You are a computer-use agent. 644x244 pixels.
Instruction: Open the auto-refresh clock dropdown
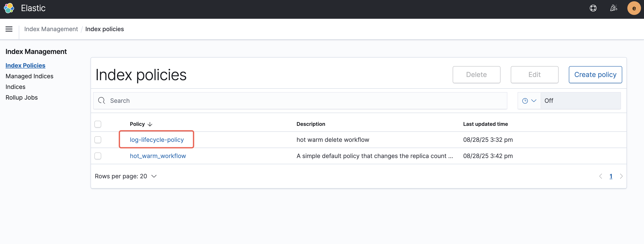(529, 101)
